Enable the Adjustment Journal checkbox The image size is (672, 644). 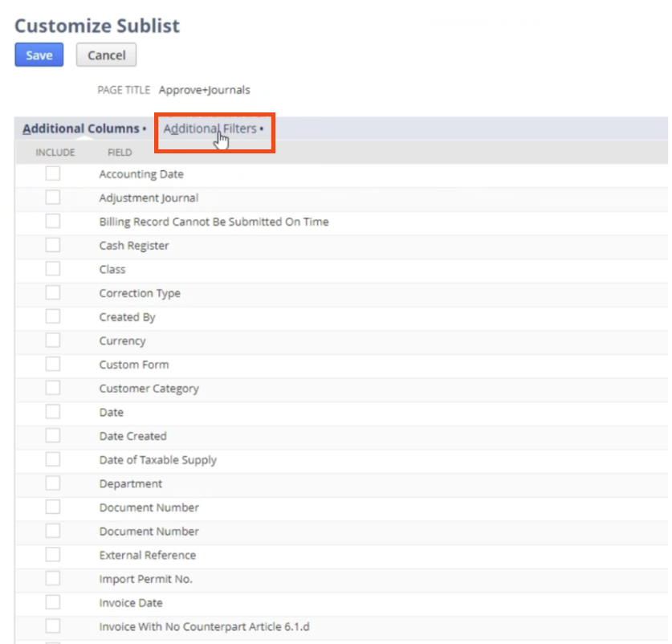(x=53, y=198)
